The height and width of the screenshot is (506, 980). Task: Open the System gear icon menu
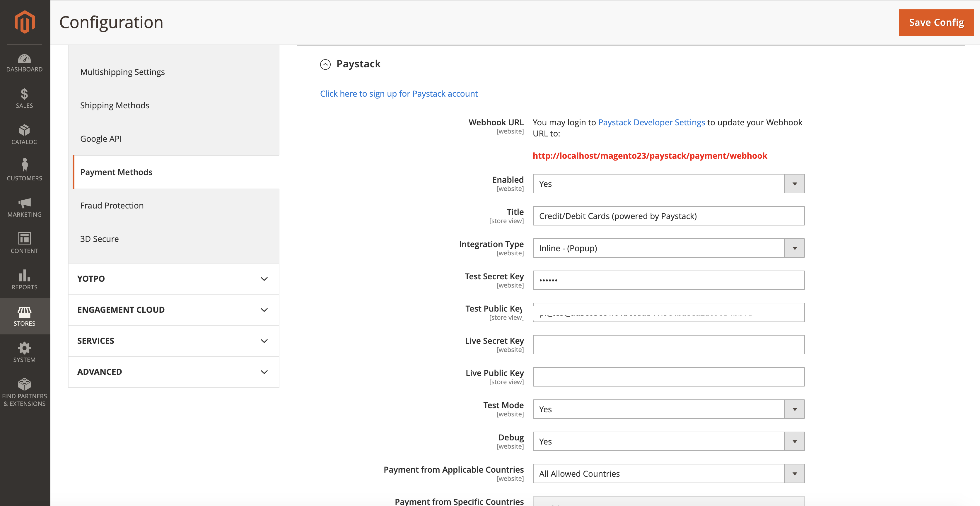point(24,352)
